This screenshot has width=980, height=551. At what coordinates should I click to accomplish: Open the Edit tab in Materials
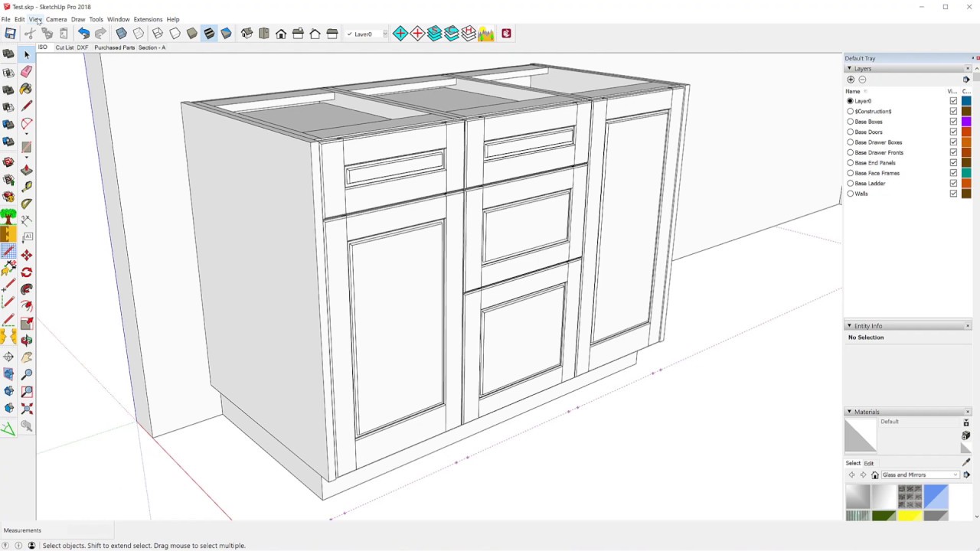(x=869, y=463)
